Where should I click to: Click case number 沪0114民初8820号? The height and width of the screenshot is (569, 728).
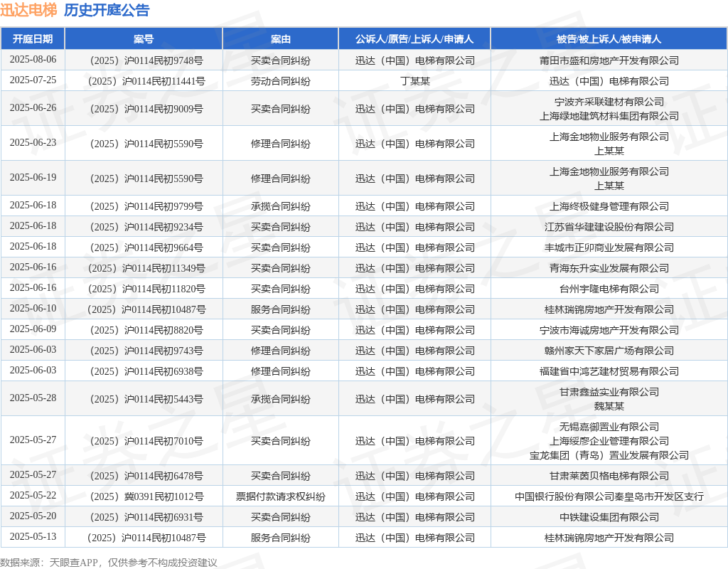click(146, 330)
